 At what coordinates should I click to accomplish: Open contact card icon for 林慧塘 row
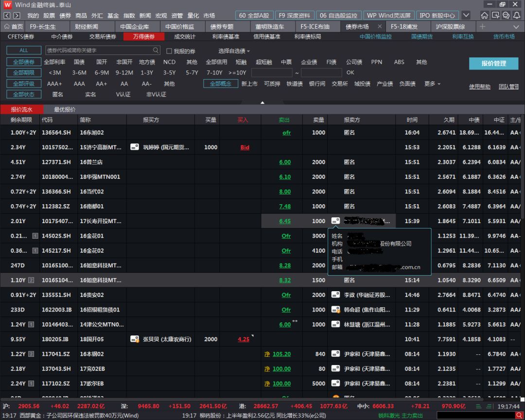[x=335, y=324]
